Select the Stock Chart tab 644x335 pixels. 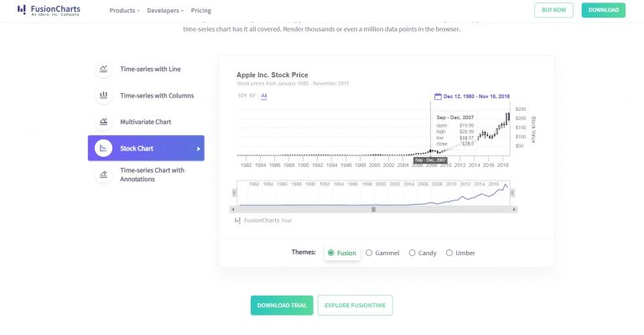pyautogui.click(x=146, y=148)
